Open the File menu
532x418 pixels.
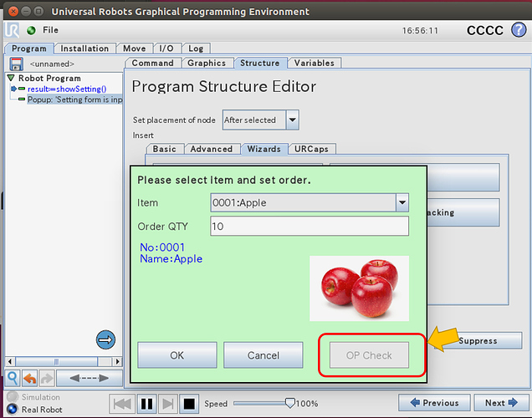tap(50, 30)
